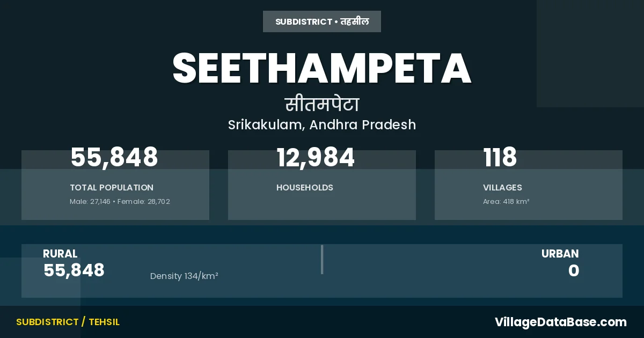Select the TOTAL POPULATION label
This screenshot has width=644, height=338.
112,188
